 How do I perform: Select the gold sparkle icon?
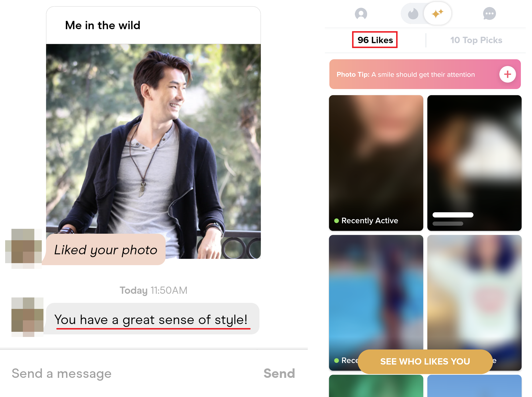click(437, 13)
